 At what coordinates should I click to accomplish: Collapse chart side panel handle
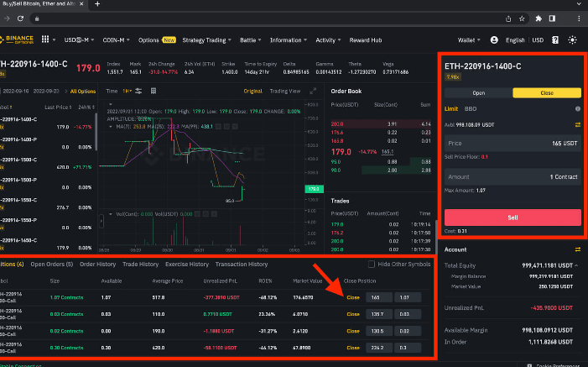(101, 221)
